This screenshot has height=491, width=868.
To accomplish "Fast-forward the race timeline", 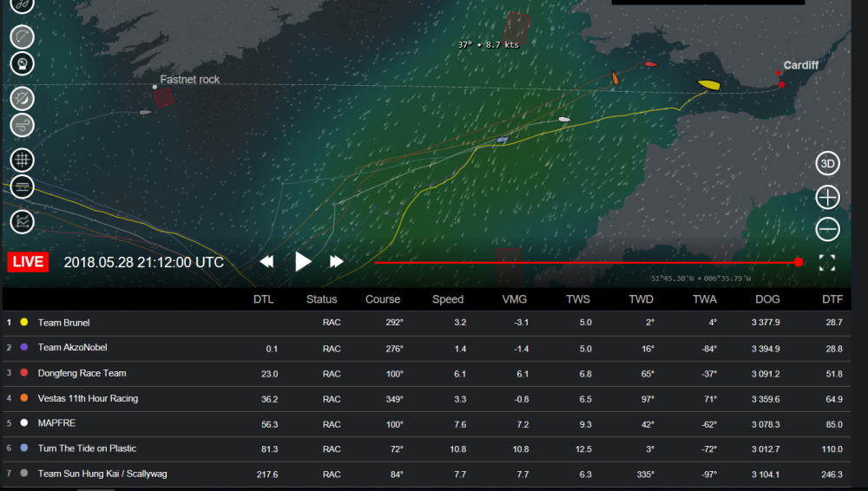I will click(x=336, y=261).
